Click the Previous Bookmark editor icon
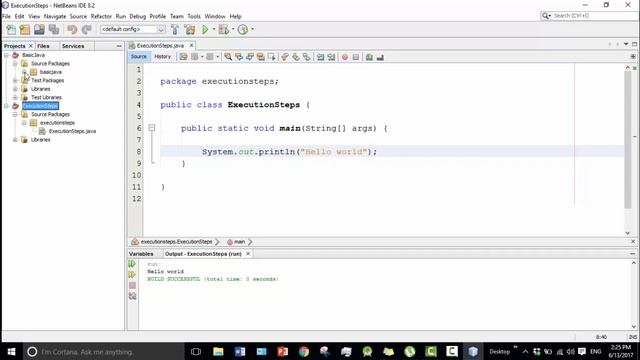 [x=285, y=57]
